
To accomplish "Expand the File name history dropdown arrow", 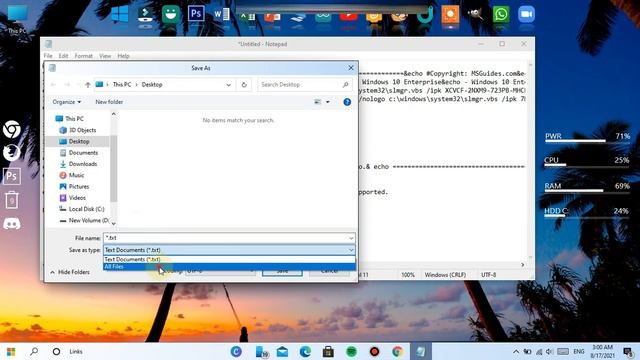I will pyautogui.click(x=351, y=238).
